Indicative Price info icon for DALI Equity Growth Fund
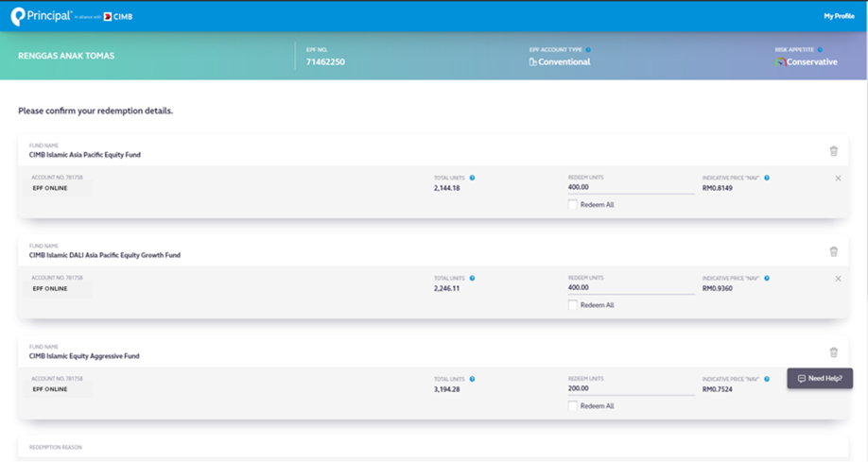The height and width of the screenshot is (462, 868). (767, 279)
